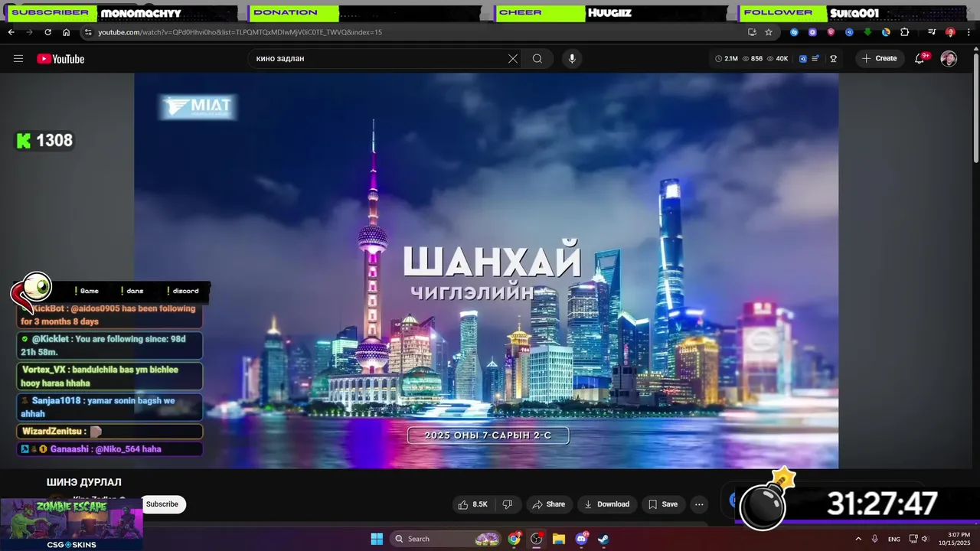
Task: Install the app from the address bar
Action: tap(752, 32)
